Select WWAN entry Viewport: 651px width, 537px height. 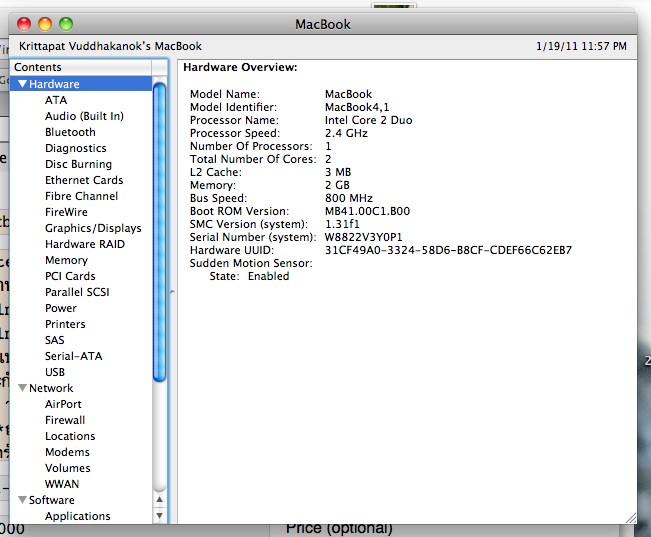[x=62, y=484]
